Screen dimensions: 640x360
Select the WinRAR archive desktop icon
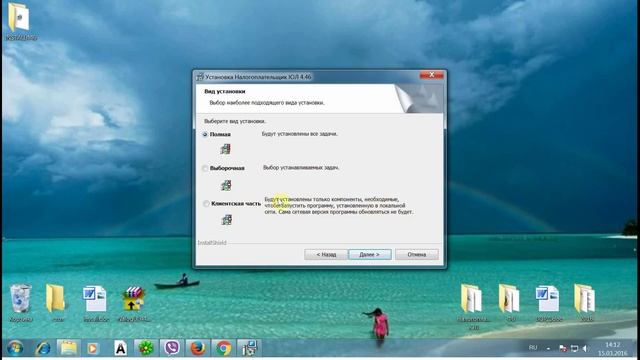133,303
